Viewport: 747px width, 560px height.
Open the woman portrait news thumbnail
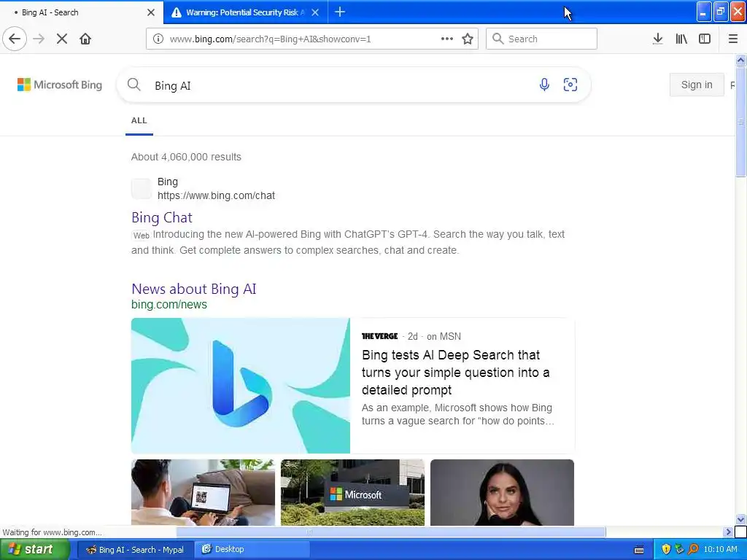[x=502, y=492]
